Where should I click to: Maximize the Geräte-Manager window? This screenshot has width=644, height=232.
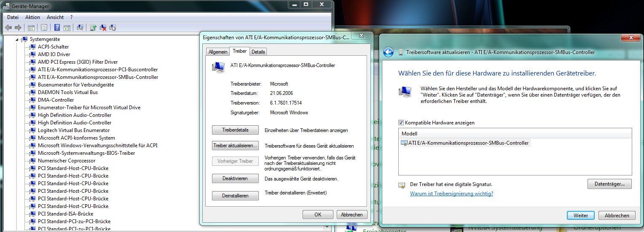306,4
